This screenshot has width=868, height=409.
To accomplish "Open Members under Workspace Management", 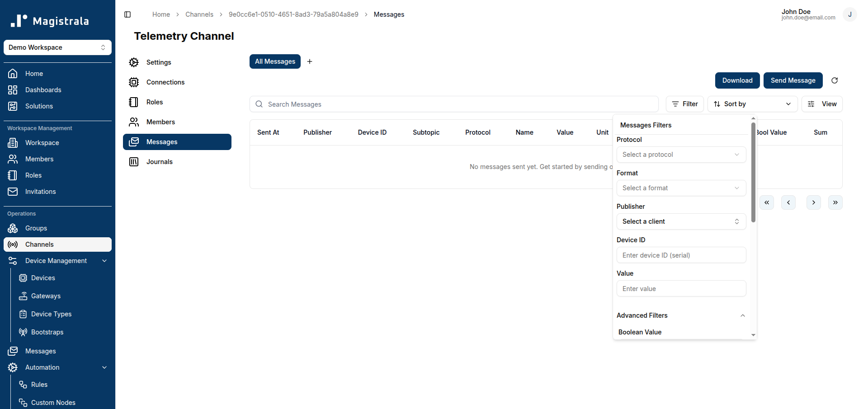I will [x=57, y=159].
